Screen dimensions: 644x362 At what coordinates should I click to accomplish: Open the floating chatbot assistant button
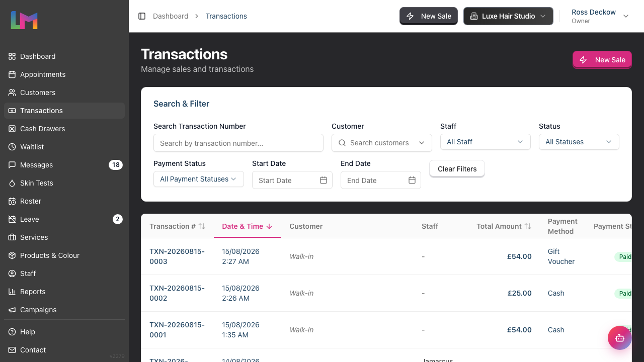[619, 338]
